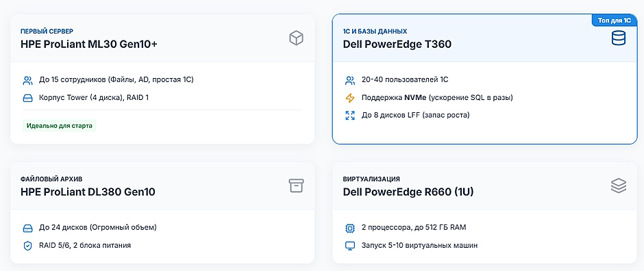This screenshot has height=271, width=644.
Task: Click the cube icon on HPE ML30 card
Action: [x=296, y=38]
